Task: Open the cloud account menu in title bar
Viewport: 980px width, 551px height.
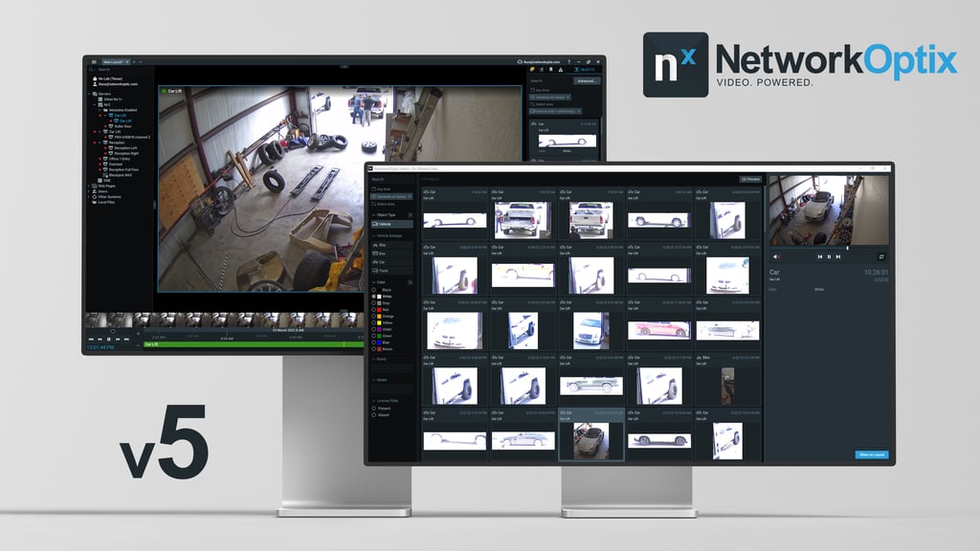Action: [539, 62]
